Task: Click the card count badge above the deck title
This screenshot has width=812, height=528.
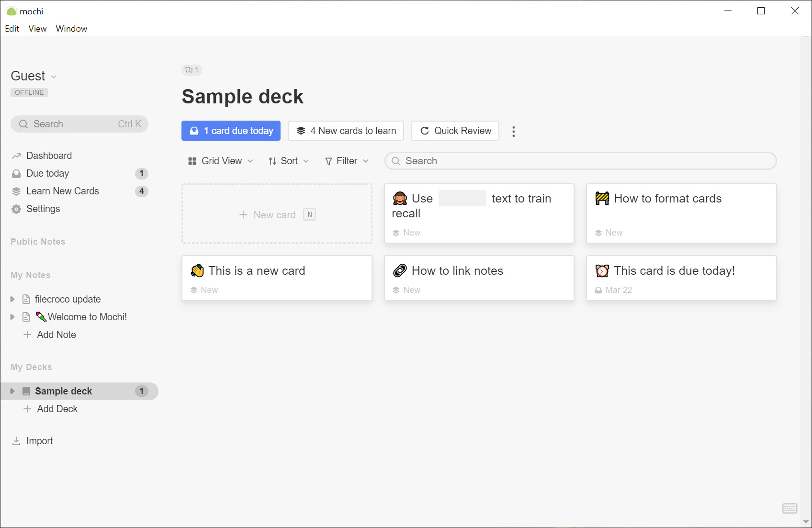Action: pos(192,70)
